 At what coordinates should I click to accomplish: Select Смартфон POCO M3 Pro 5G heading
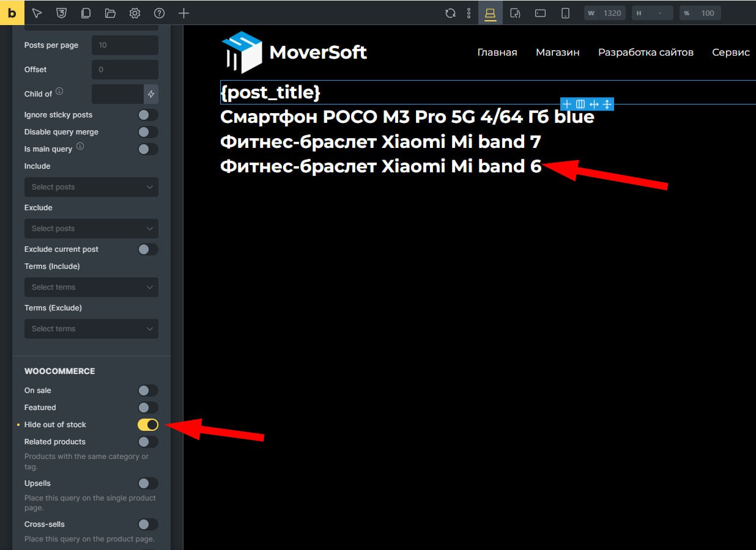click(407, 117)
